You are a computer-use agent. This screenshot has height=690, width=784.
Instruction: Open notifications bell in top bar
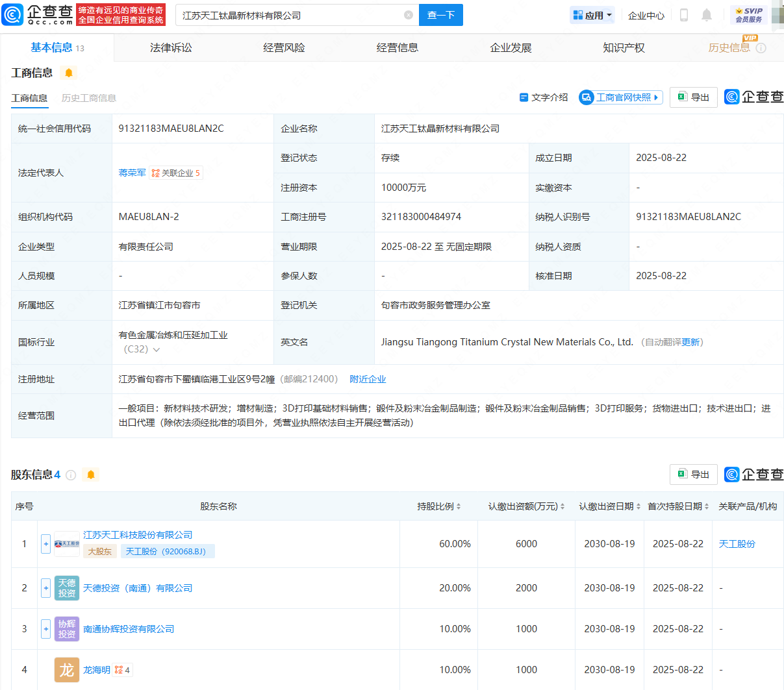tap(707, 15)
